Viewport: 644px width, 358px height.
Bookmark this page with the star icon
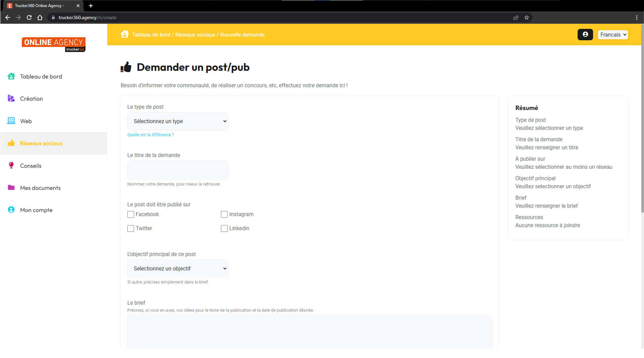[527, 17]
